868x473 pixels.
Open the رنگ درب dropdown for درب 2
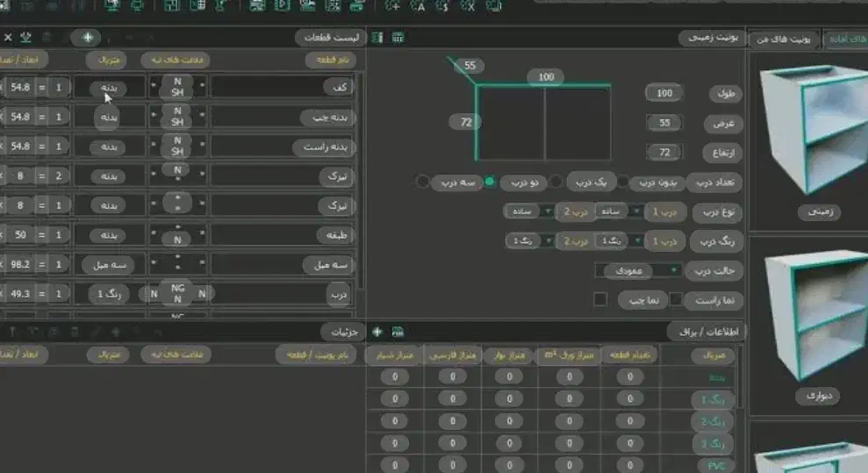pos(548,240)
